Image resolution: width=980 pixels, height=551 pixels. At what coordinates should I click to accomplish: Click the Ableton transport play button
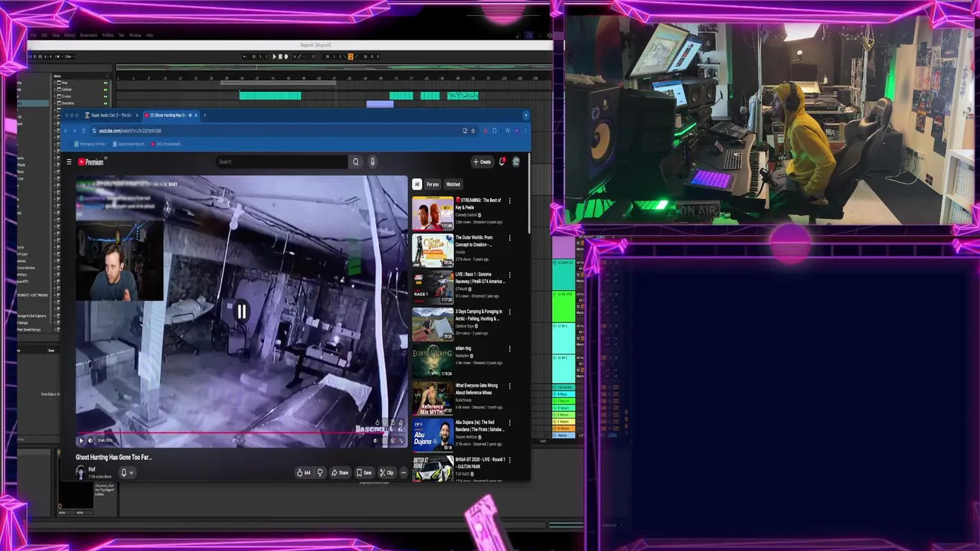(274, 57)
